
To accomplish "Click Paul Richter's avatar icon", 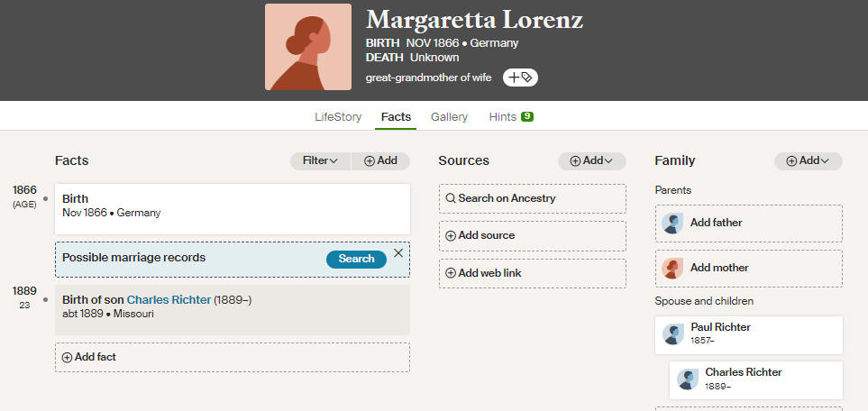I will click(x=673, y=334).
